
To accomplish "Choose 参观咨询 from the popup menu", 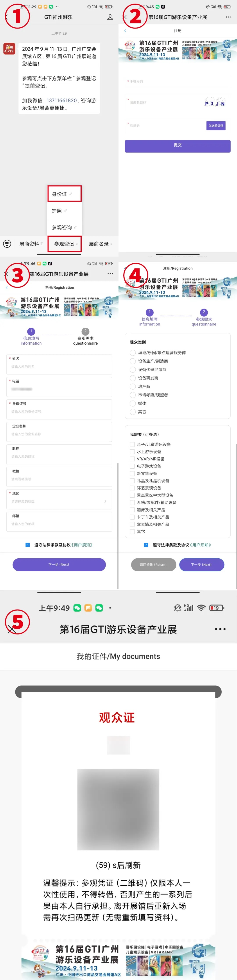I will (65, 228).
